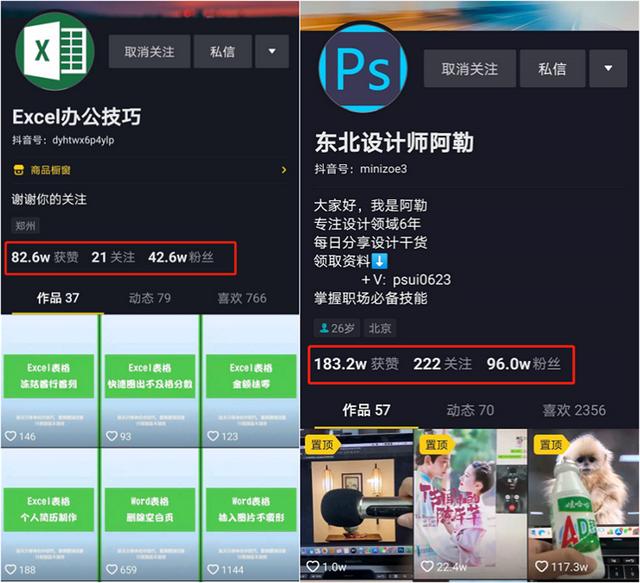This screenshot has height=583, width=640.
Task: Tap the 置顶 badge on drama video
Action: pos(437,445)
